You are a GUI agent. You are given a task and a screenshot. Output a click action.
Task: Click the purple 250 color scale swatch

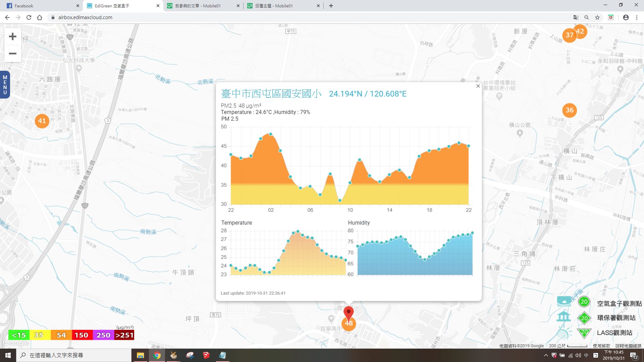pyautogui.click(x=103, y=335)
